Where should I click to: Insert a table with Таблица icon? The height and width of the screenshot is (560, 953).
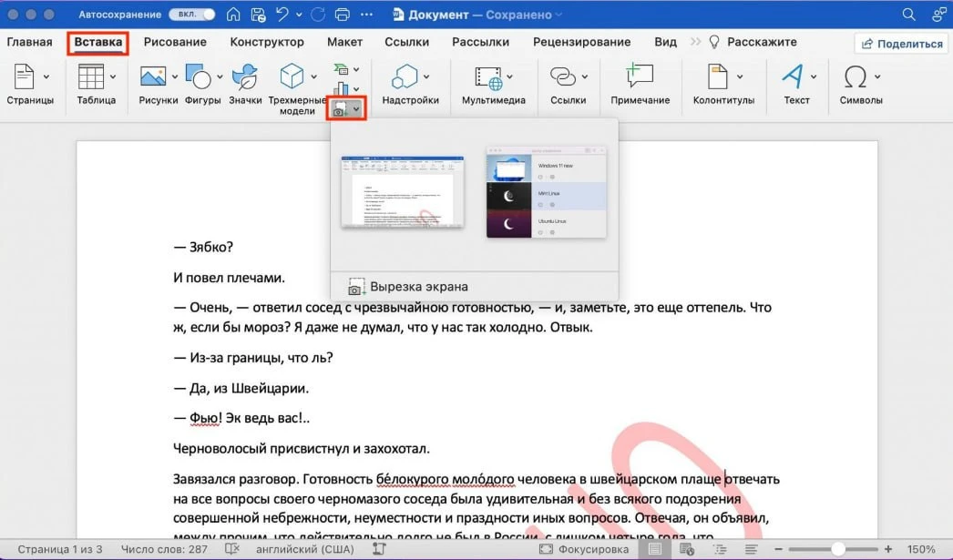pos(91,76)
